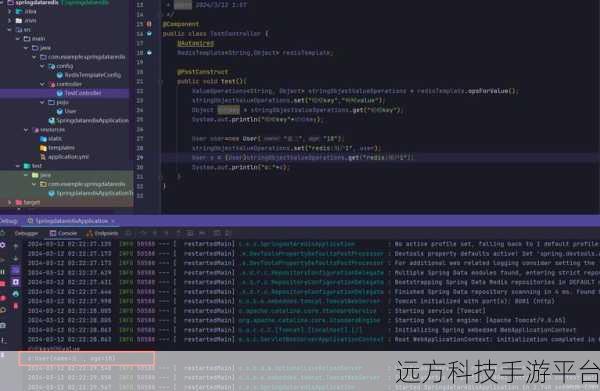
Task: Pause the program from the debug sidebar
Action: pos(3,272)
